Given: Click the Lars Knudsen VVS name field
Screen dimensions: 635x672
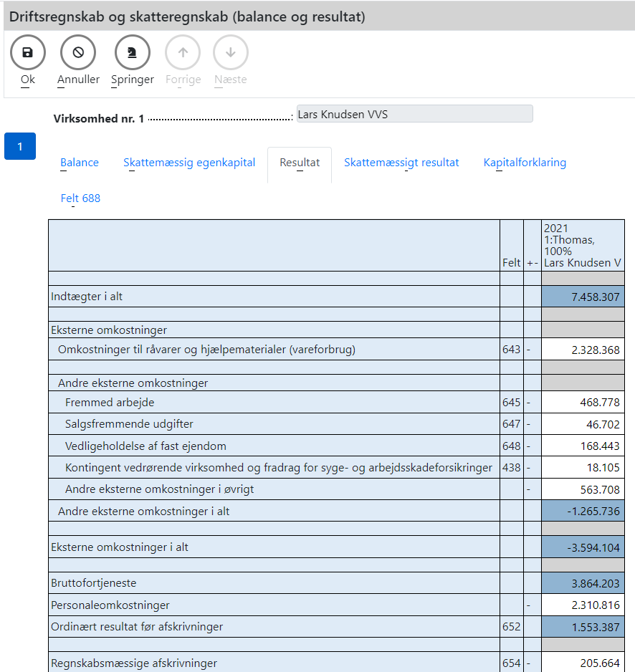Looking at the screenshot, I should click(x=414, y=115).
